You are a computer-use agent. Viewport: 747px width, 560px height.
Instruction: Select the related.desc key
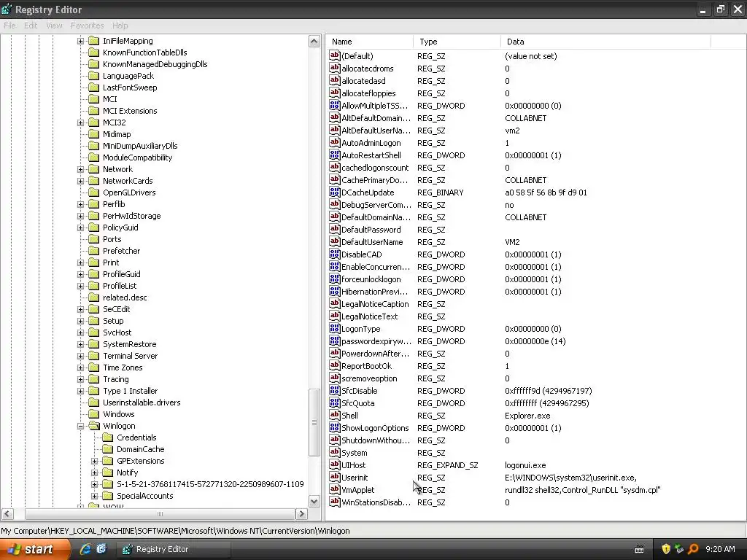pos(125,297)
